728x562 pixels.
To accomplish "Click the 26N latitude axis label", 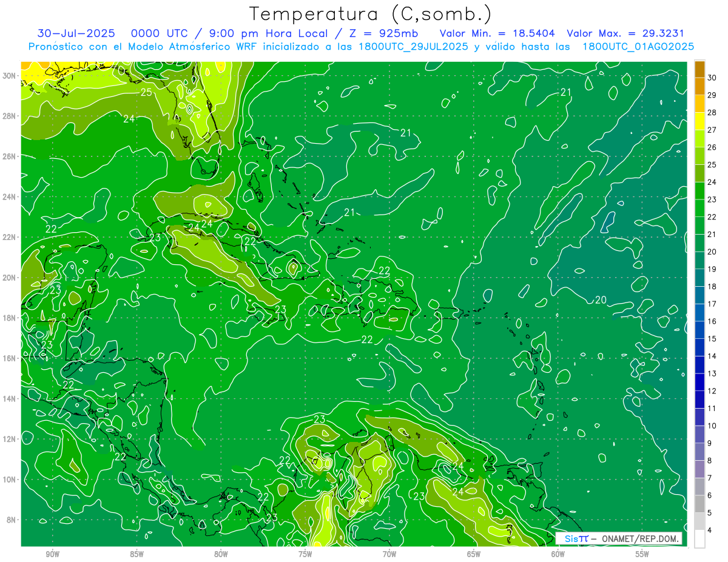I will [x=9, y=156].
